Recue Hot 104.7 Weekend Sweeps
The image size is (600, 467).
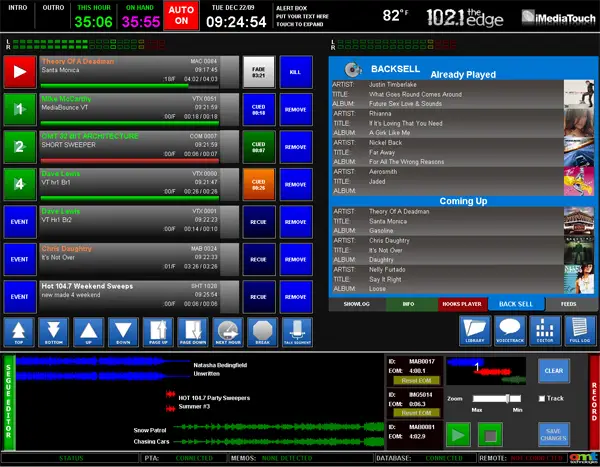tap(259, 297)
